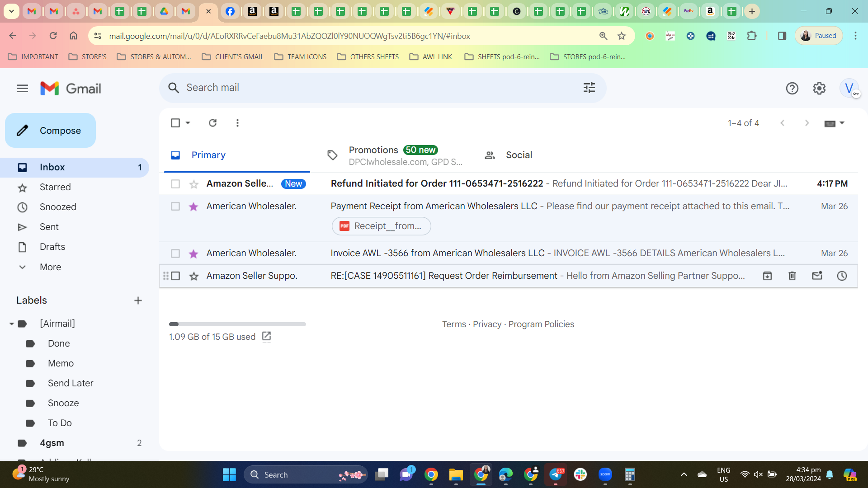
Task: Compose a new email
Action: [x=50, y=131]
